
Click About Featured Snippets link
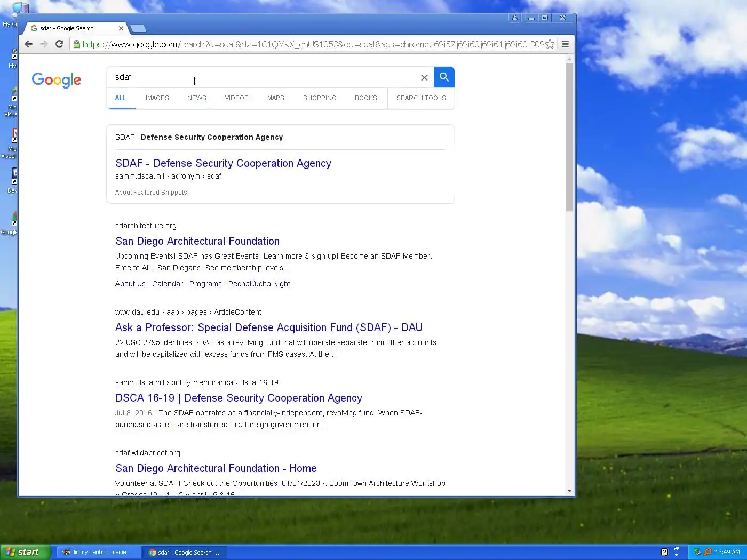coord(151,193)
